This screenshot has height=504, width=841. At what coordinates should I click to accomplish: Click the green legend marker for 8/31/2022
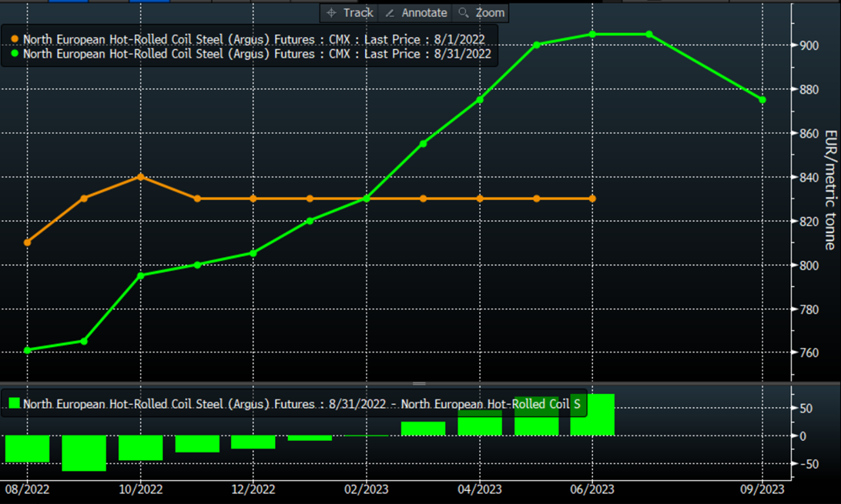click(x=15, y=54)
